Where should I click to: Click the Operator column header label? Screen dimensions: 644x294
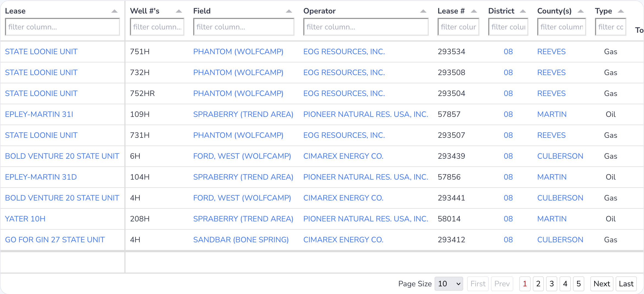tap(320, 11)
